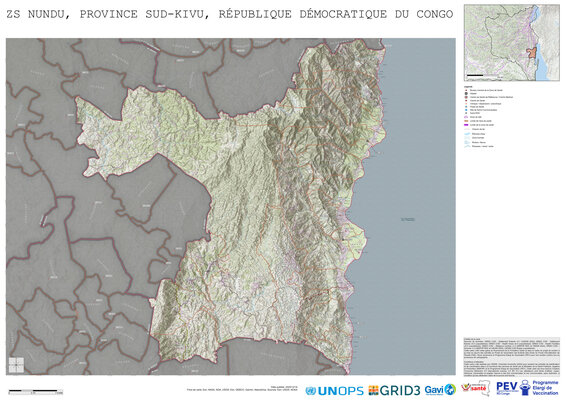
Task: Click the grid index icon in the map corner
Action: [x=16, y=365]
